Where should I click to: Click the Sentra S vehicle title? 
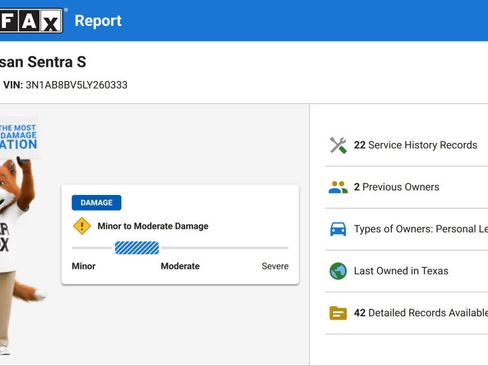[x=43, y=62]
